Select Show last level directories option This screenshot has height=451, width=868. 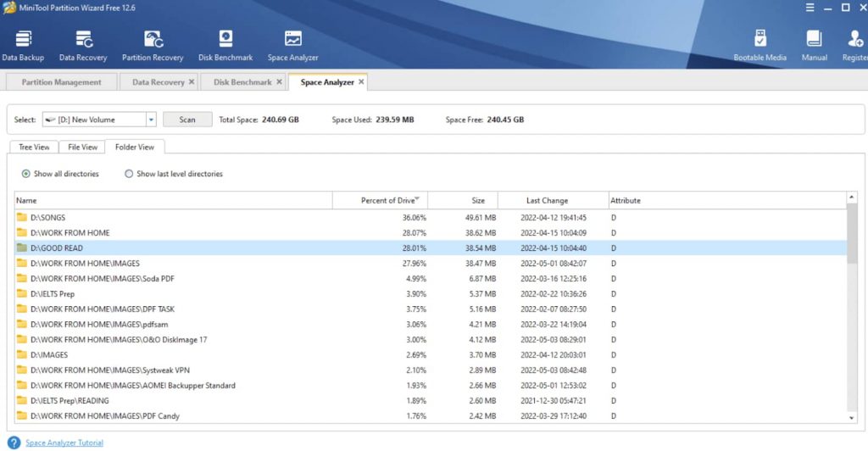[x=174, y=174]
